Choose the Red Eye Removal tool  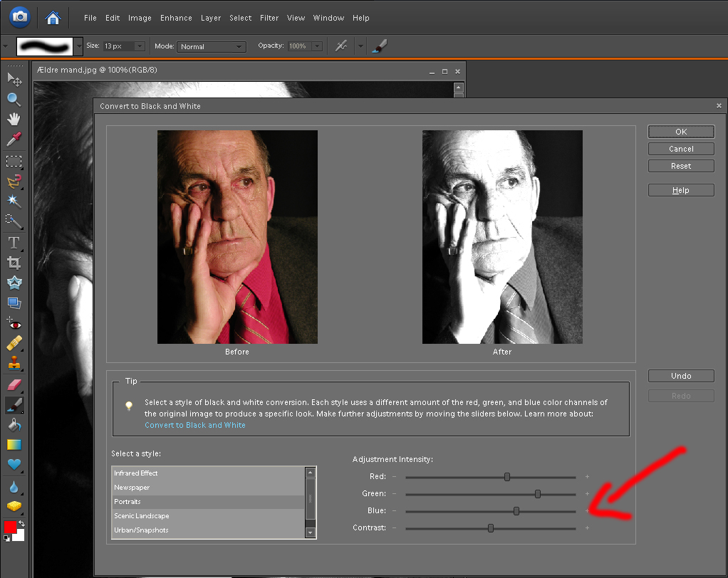click(14, 325)
